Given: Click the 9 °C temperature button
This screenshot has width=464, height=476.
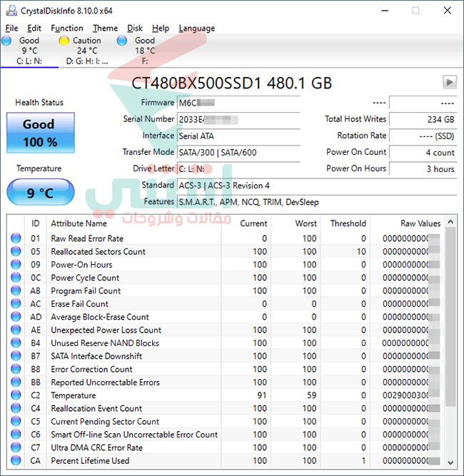Looking at the screenshot, I should [41, 193].
